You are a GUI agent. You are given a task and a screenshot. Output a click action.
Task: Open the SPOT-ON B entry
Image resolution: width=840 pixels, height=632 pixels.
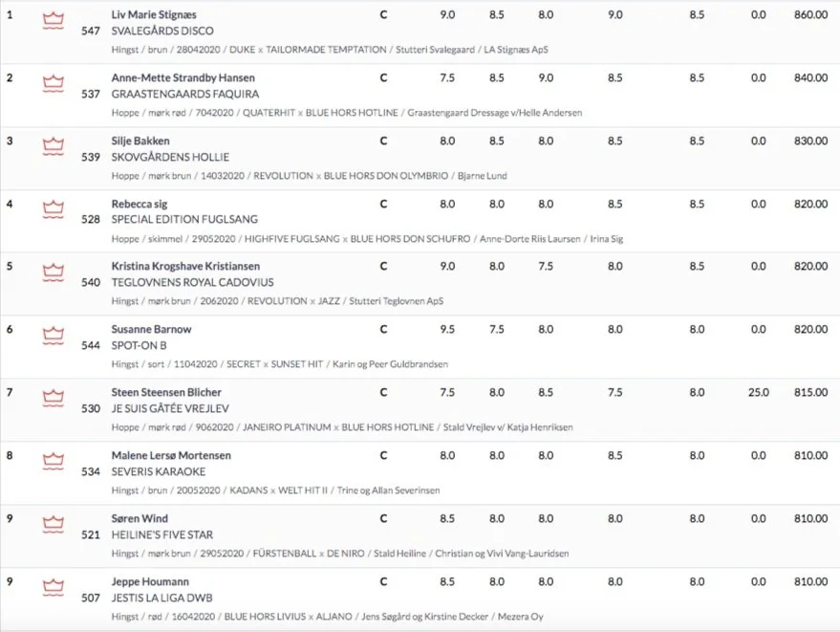tap(139, 346)
